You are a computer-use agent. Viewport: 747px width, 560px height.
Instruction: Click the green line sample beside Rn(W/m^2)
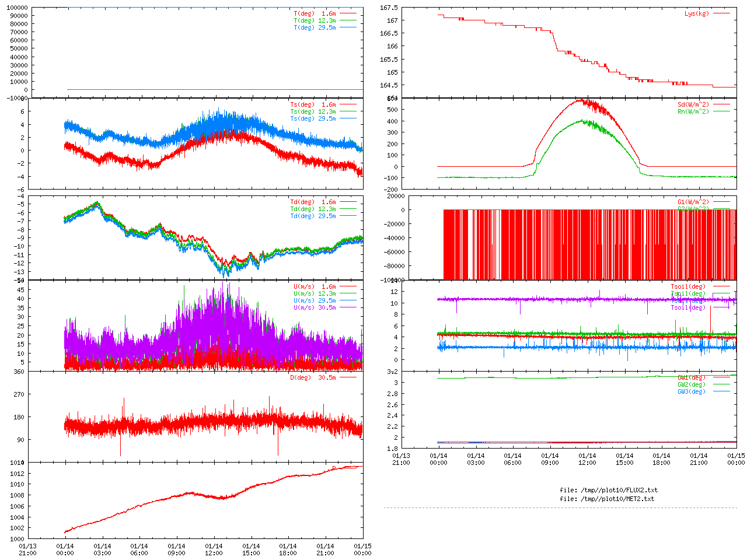(721, 111)
